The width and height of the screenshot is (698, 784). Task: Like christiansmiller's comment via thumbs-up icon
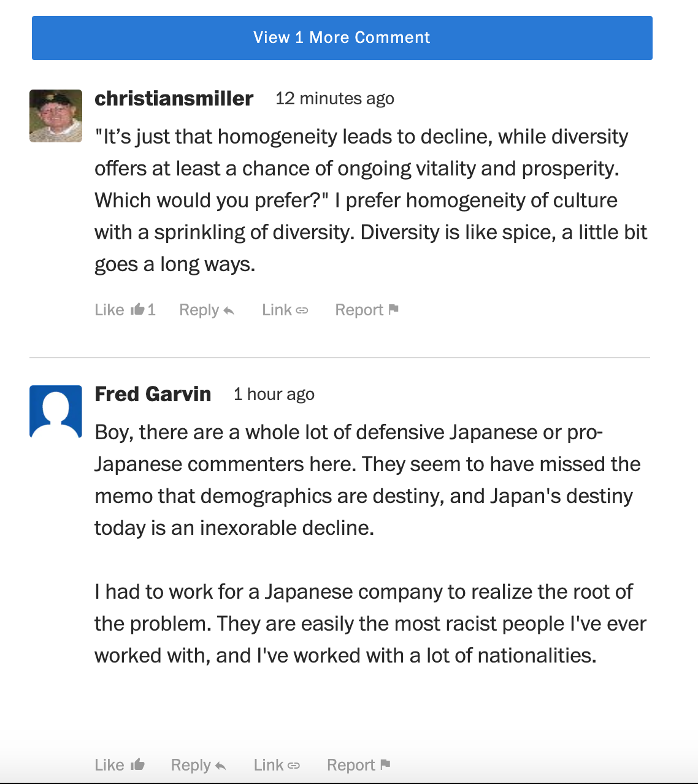click(137, 309)
